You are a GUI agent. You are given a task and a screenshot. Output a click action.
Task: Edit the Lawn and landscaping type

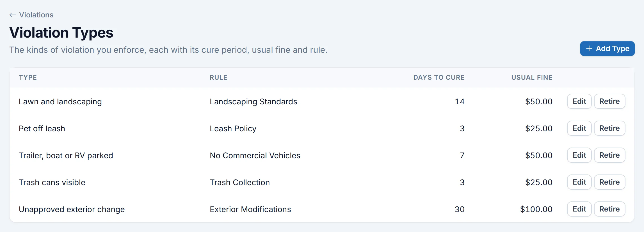coord(579,101)
